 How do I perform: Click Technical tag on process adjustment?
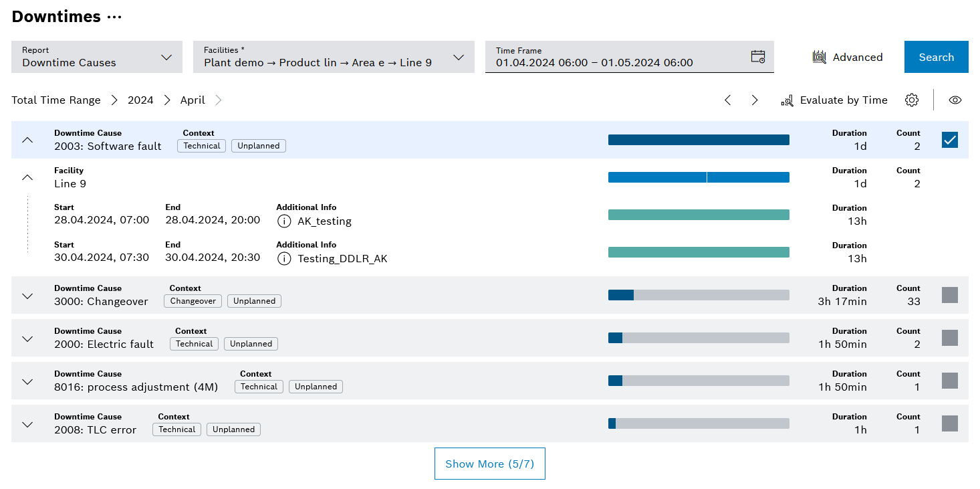(259, 387)
